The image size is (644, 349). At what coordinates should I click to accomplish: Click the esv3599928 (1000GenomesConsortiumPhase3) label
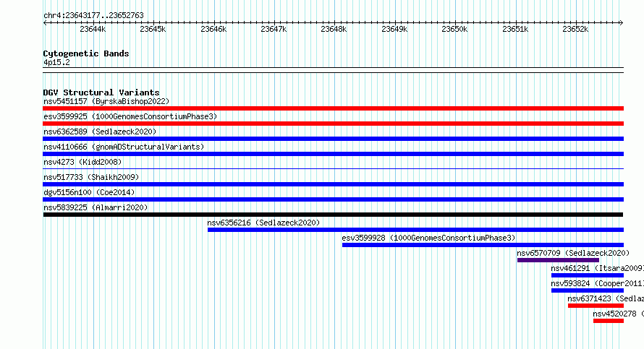(428, 238)
